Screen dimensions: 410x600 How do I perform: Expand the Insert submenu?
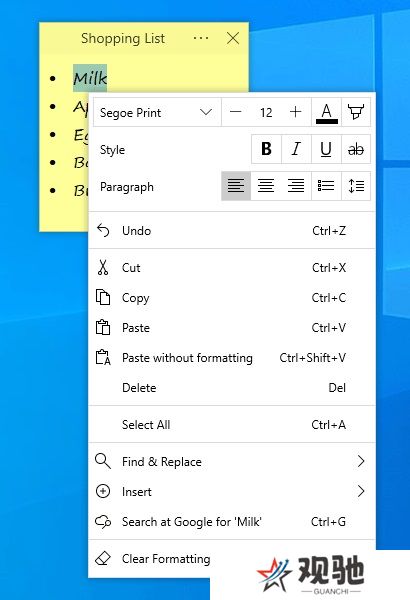click(x=232, y=491)
